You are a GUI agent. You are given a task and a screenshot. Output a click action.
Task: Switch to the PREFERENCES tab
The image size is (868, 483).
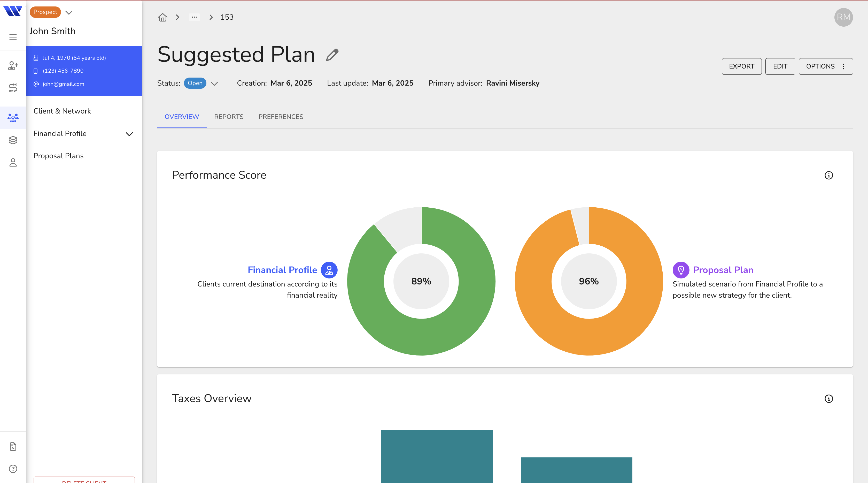click(281, 117)
